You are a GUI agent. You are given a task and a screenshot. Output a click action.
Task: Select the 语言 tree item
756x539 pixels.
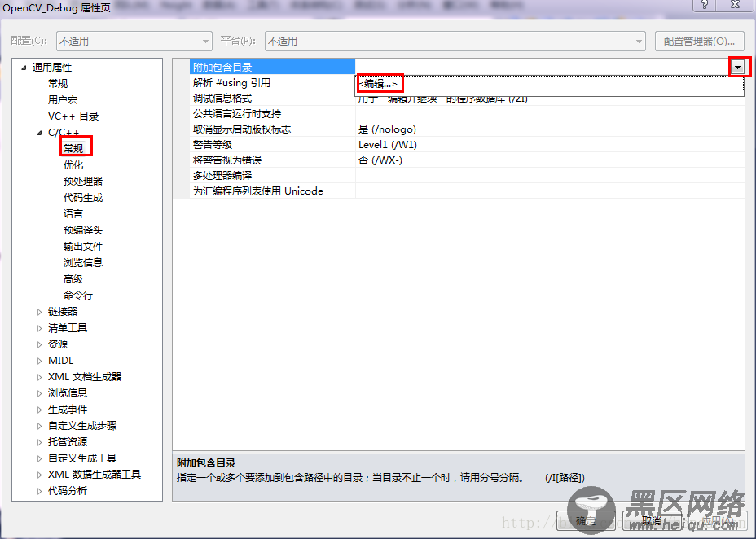tap(73, 213)
